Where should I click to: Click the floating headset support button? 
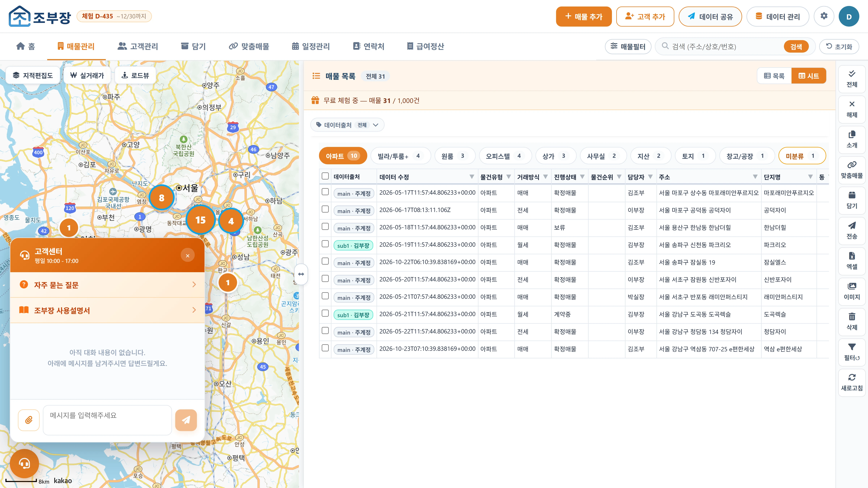[24, 463]
